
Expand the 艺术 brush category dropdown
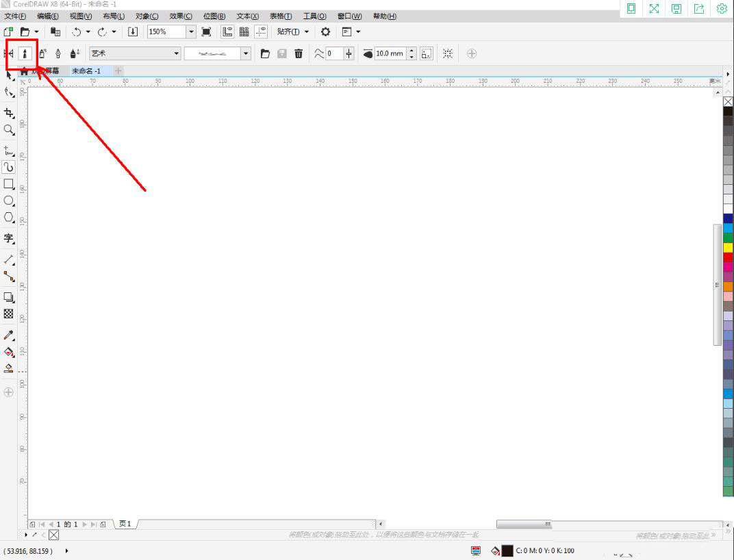[177, 53]
